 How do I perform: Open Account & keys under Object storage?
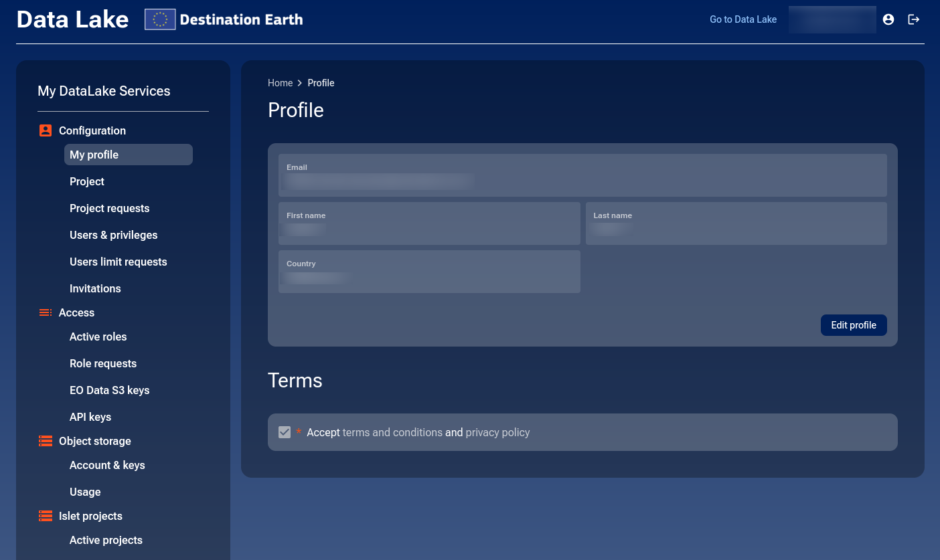coord(107,465)
